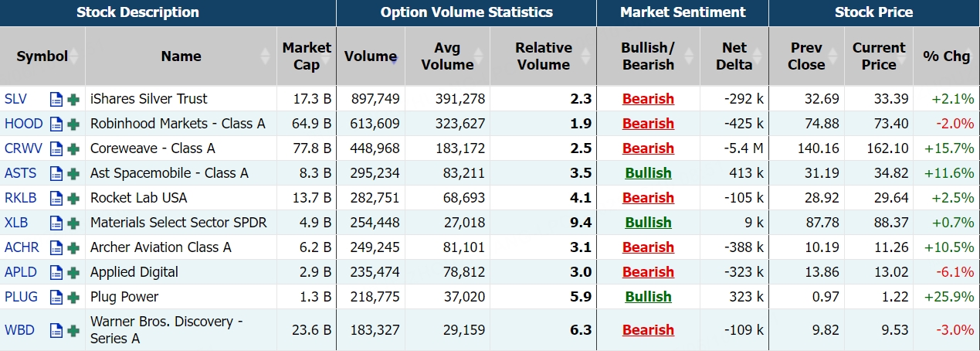The height and width of the screenshot is (351, 980).
Task: Add WBD using the green plus icon
Action: [73, 330]
